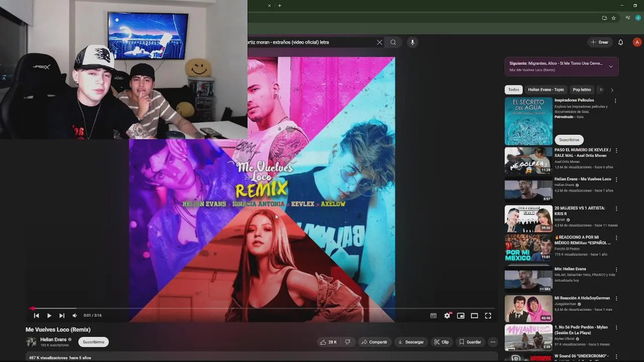Go to the previous video in player

(36, 316)
